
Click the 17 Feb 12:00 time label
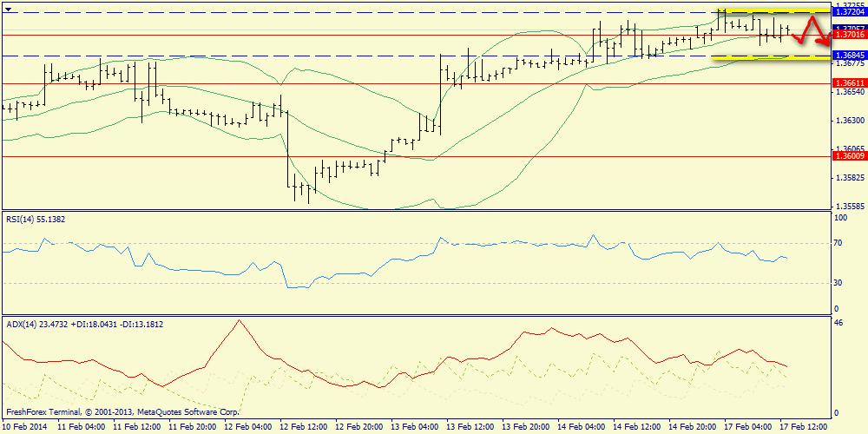[803, 427]
